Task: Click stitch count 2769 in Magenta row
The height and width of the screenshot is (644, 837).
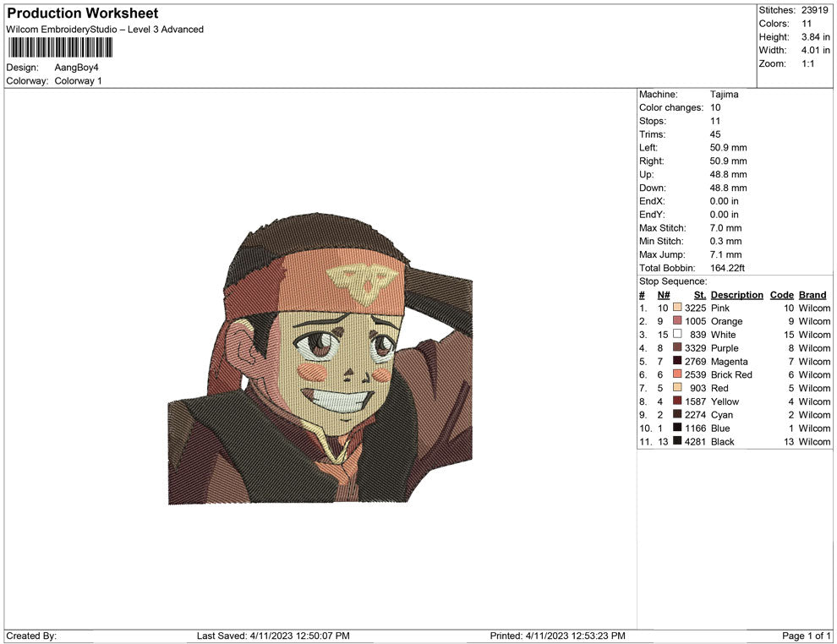Action: coord(695,361)
